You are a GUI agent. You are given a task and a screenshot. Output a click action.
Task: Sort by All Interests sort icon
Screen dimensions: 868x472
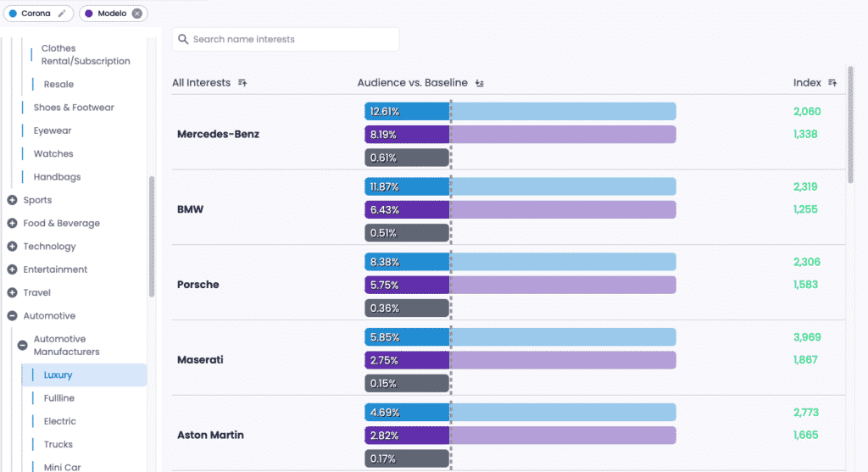(x=242, y=83)
